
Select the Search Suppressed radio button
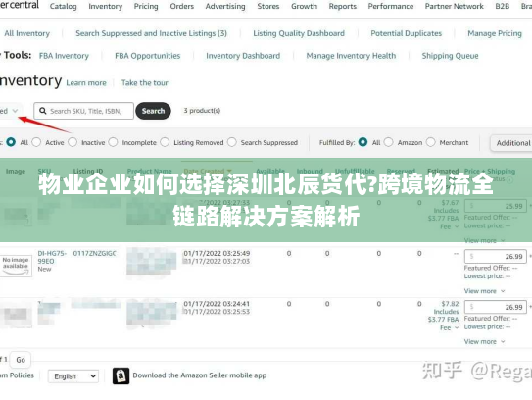(232, 142)
